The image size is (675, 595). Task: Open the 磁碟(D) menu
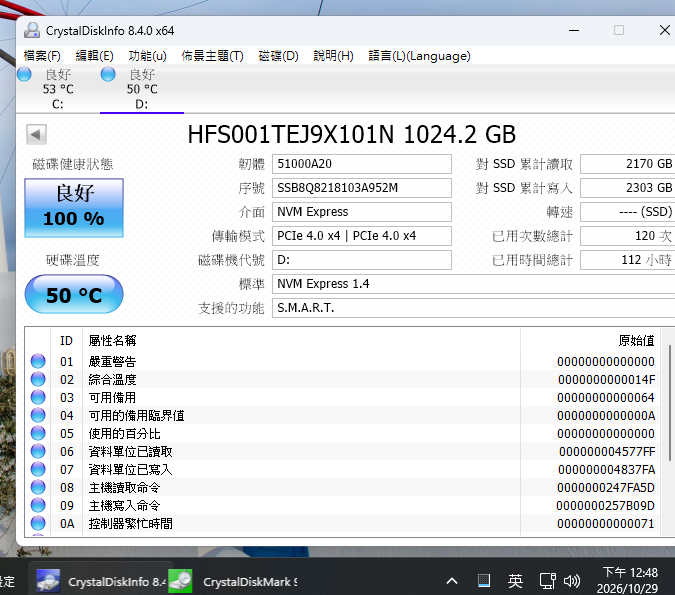(278, 56)
